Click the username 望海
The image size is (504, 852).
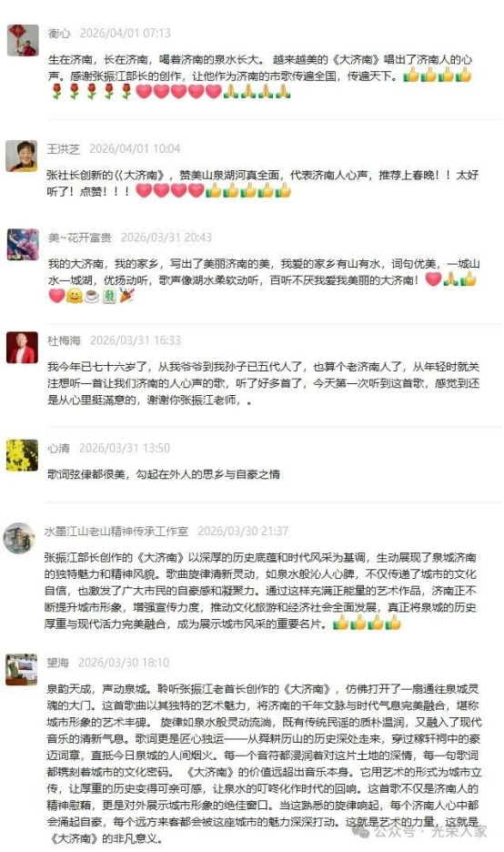(x=57, y=663)
